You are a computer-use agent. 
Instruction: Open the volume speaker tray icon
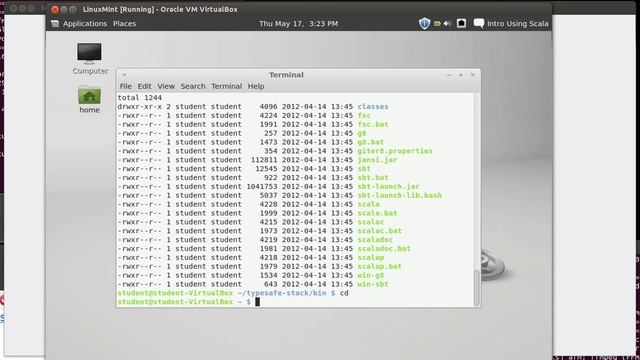[447, 24]
